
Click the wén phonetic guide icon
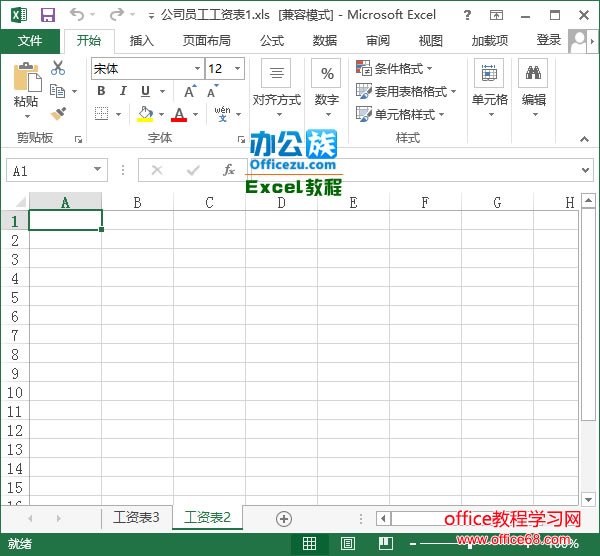tap(222, 114)
